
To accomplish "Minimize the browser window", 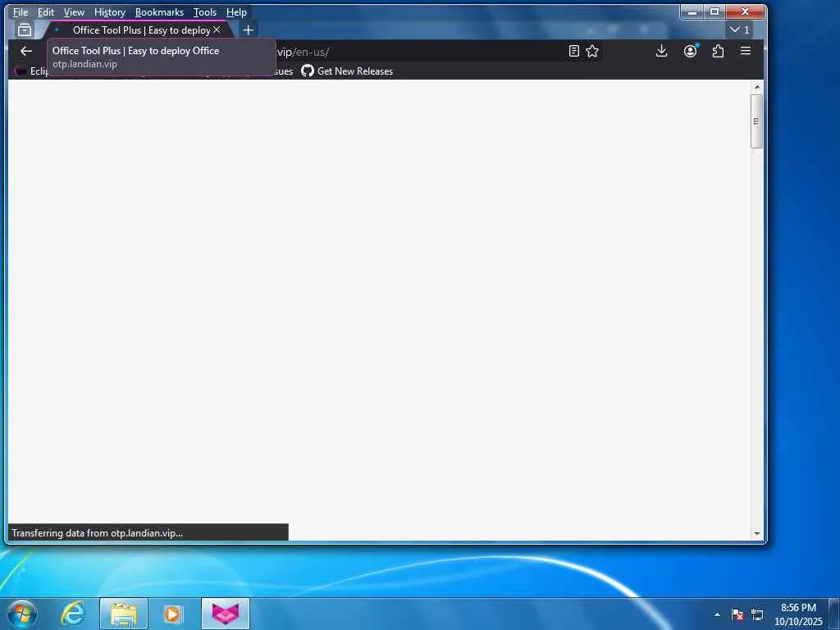I will pos(692,11).
